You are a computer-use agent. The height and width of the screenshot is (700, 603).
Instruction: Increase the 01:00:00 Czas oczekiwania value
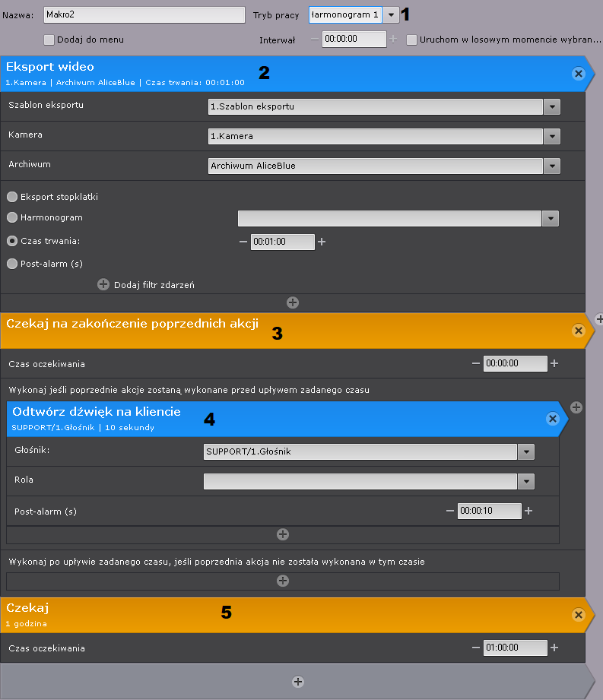pos(554,648)
